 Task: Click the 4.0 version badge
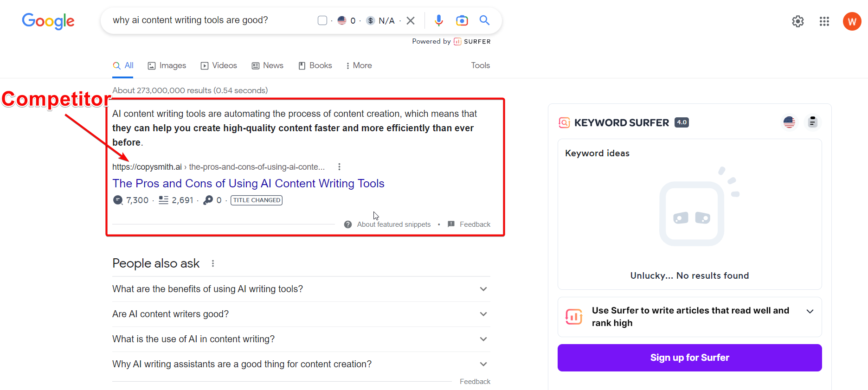pyautogui.click(x=682, y=122)
